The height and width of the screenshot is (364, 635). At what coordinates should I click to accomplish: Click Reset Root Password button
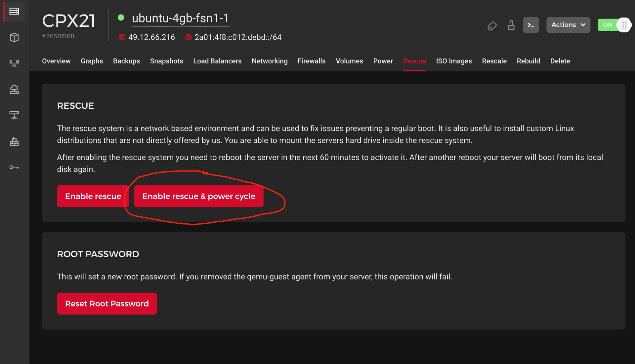[106, 304]
